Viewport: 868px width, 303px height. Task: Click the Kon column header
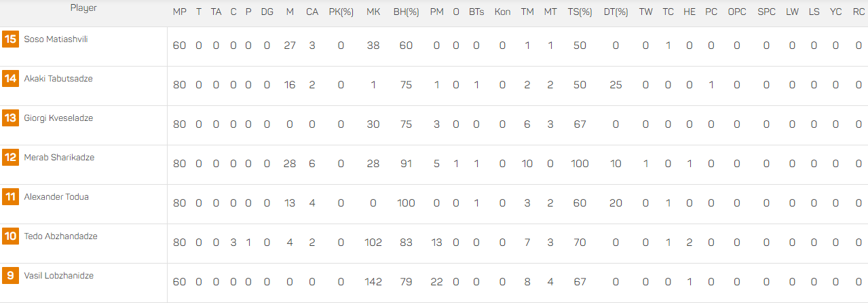tap(502, 12)
